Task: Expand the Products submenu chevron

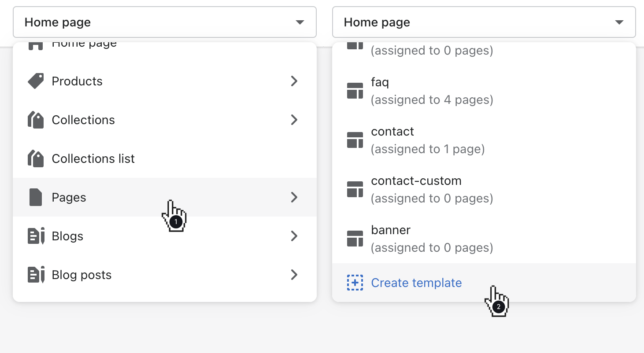Action: 294,81
